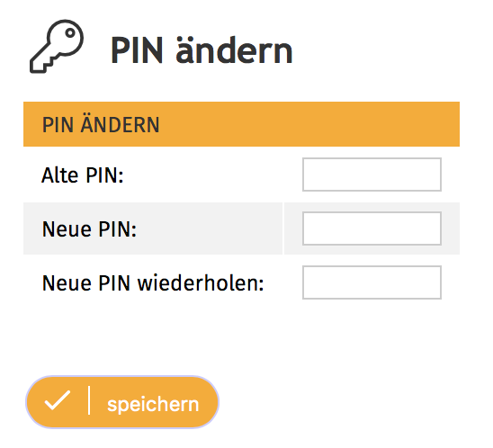Click the 'Neue PIN:' label text
Image resolution: width=493 pixels, height=448 pixels.
point(89,229)
